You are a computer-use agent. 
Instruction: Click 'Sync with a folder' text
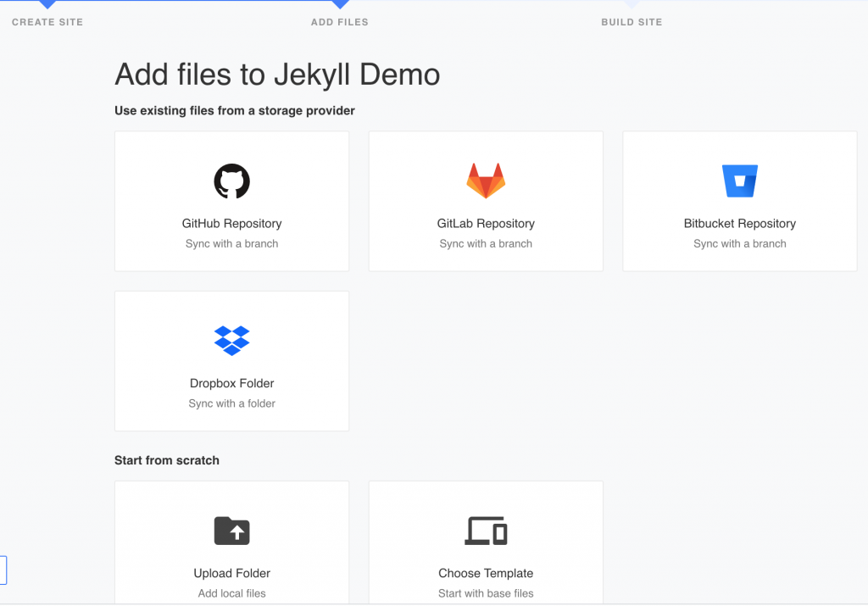232,403
